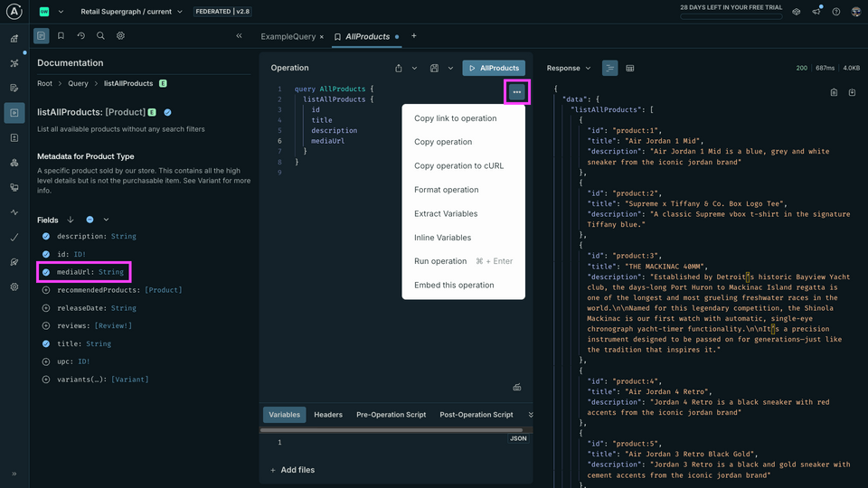
Task: Open share options dropdown arrow
Action: [415, 68]
